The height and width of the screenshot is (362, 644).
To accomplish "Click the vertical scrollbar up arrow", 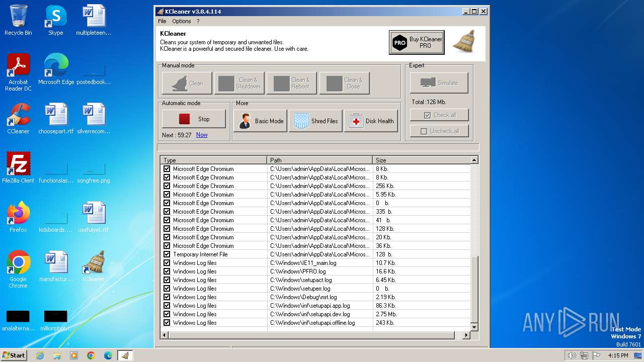I will pos(474,160).
